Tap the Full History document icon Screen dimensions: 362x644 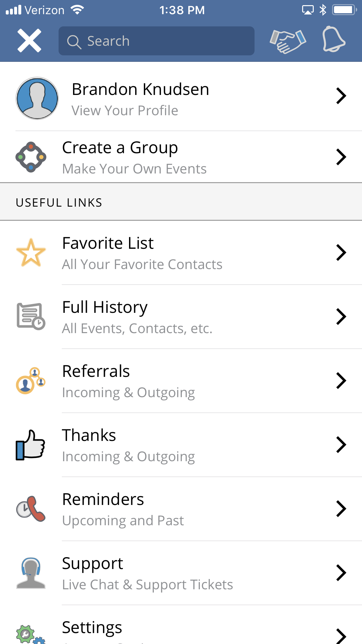pyautogui.click(x=31, y=316)
